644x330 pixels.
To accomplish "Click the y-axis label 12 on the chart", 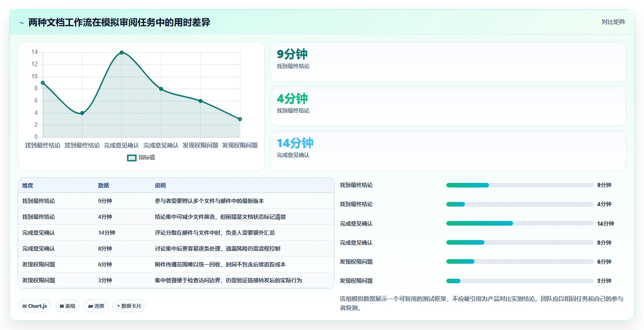I will (x=35, y=64).
